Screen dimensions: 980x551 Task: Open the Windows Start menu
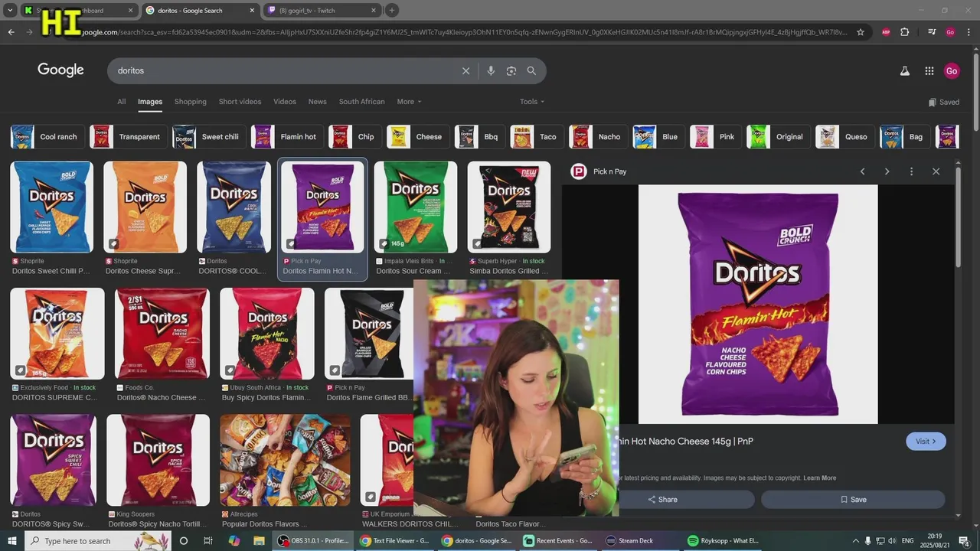tap(11, 541)
